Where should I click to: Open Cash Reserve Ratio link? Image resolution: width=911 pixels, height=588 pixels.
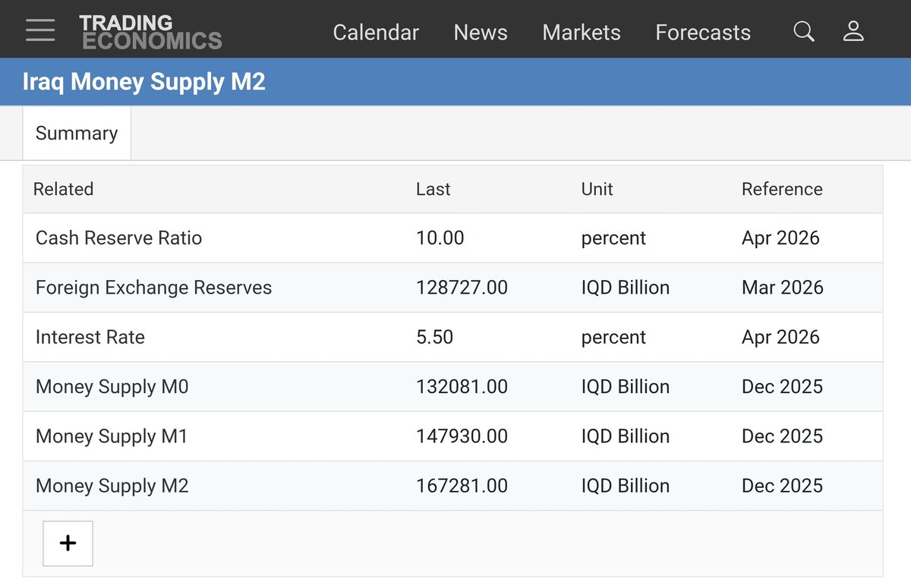click(119, 238)
